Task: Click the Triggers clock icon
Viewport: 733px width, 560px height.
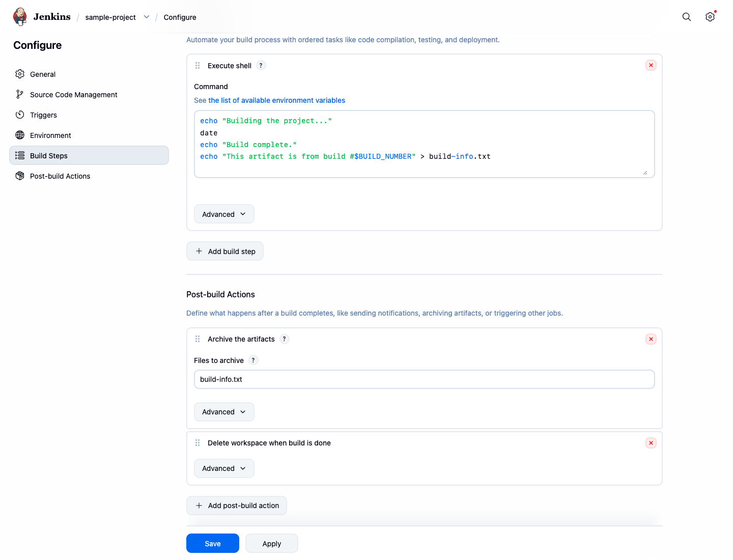Action: pyautogui.click(x=20, y=115)
